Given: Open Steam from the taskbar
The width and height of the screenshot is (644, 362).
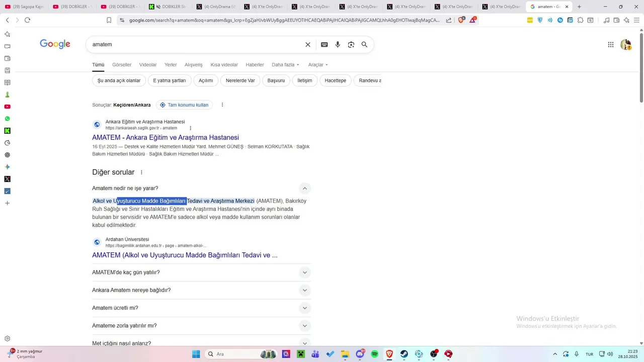Looking at the screenshot, I should [404, 354].
